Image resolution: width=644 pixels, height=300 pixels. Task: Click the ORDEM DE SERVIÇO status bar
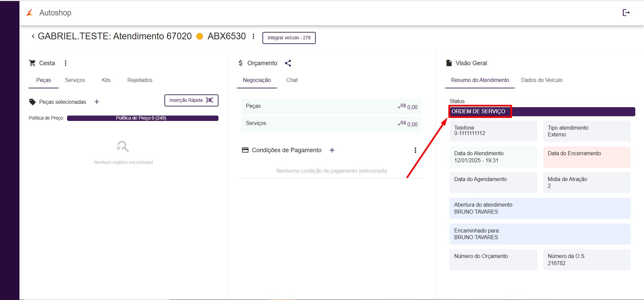pos(542,112)
